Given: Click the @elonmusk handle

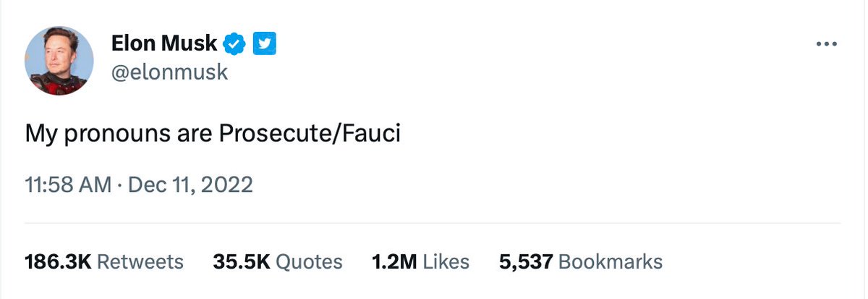Looking at the screenshot, I should 169,72.
